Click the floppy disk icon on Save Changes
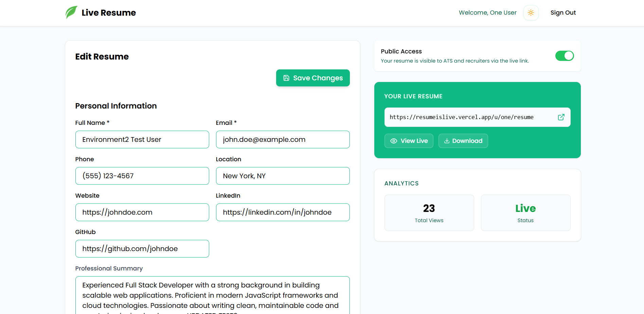Screen dimensions: 644x314 pyautogui.click(x=286, y=78)
